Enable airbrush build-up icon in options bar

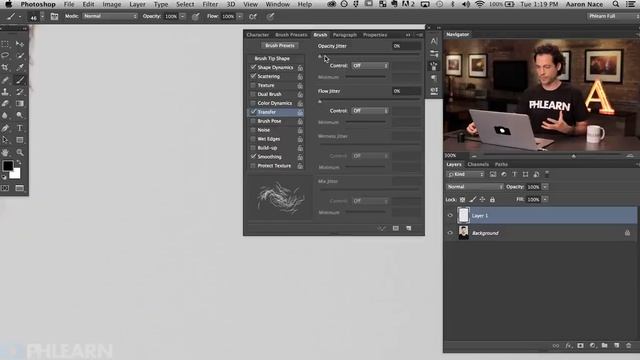[253, 16]
